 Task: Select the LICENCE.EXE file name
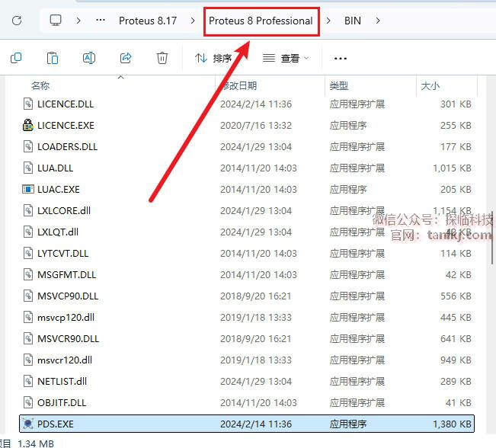tap(66, 126)
